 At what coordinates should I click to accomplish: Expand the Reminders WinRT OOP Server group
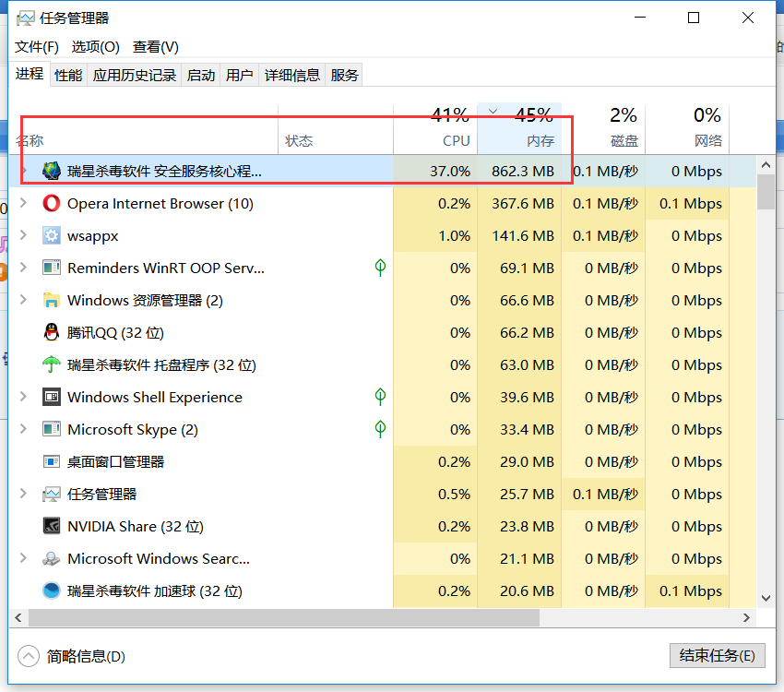tap(23, 268)
